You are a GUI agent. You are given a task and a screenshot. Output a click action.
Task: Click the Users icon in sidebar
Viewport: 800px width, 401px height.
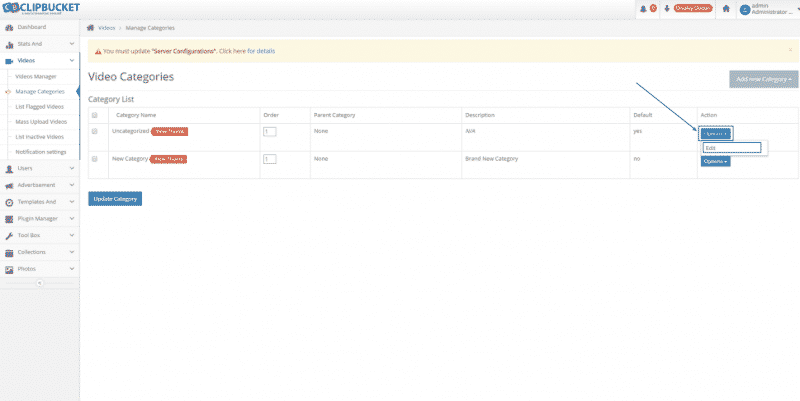point(8,168)
